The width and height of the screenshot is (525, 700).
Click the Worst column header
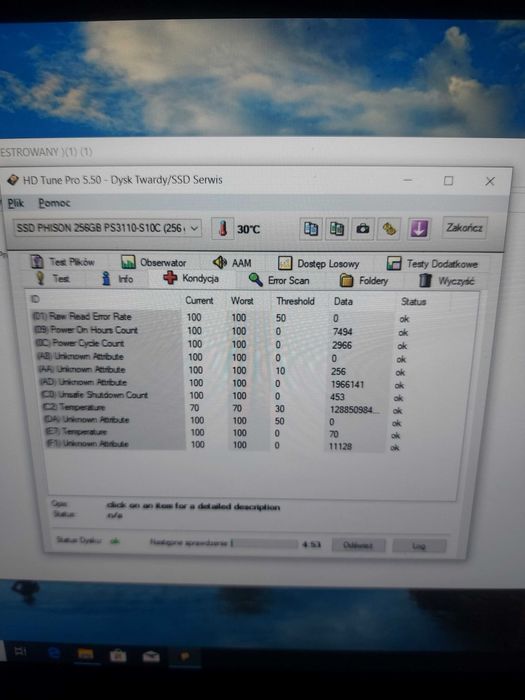coord(242,301)
